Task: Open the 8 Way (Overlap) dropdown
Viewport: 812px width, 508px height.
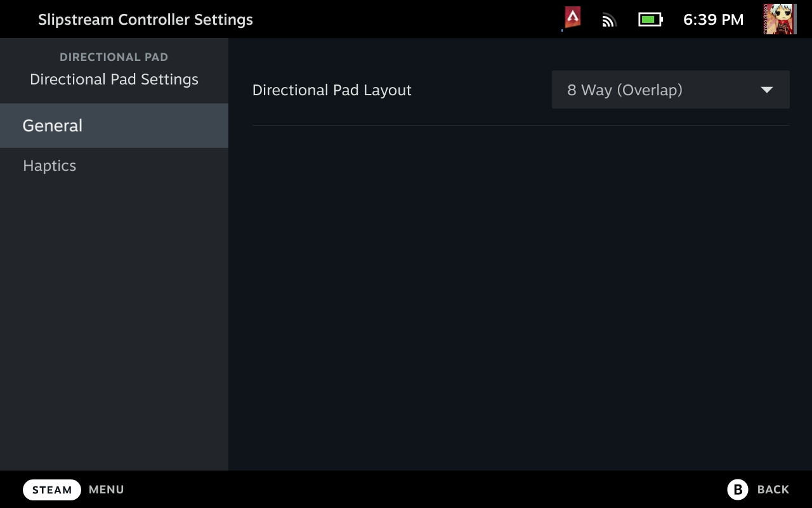Action: [670, 90]
